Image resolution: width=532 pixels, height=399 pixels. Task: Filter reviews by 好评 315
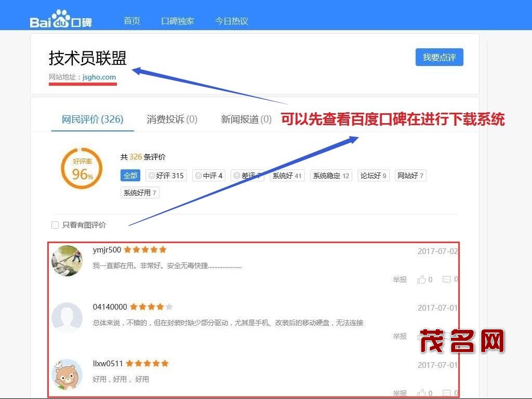point(166,176)
